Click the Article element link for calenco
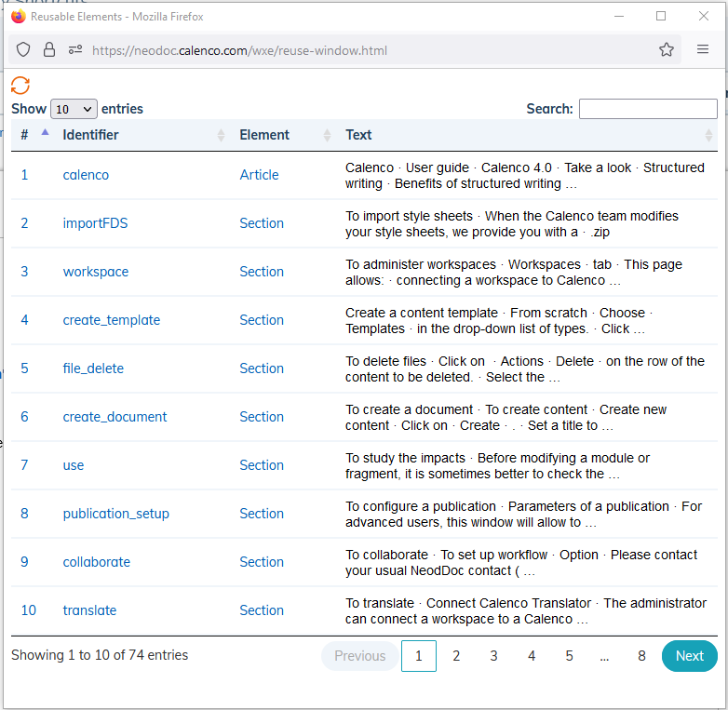728x710 pixels. click(259, 175)
